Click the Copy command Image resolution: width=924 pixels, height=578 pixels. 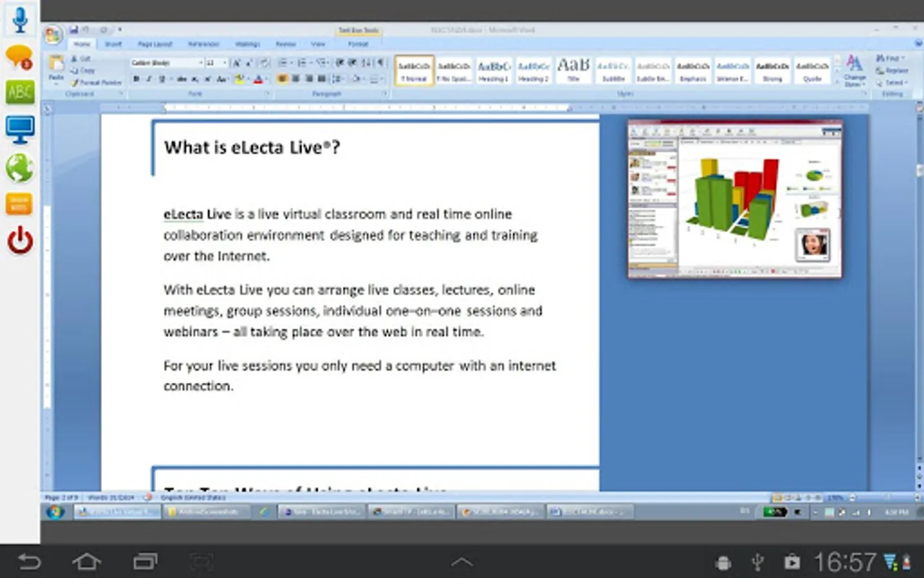82,71
